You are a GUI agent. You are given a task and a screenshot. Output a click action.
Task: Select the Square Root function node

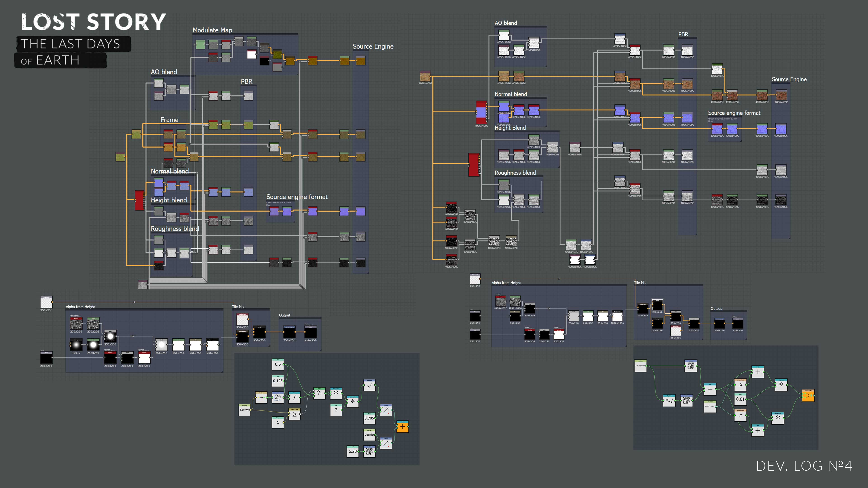pos(369,385)
